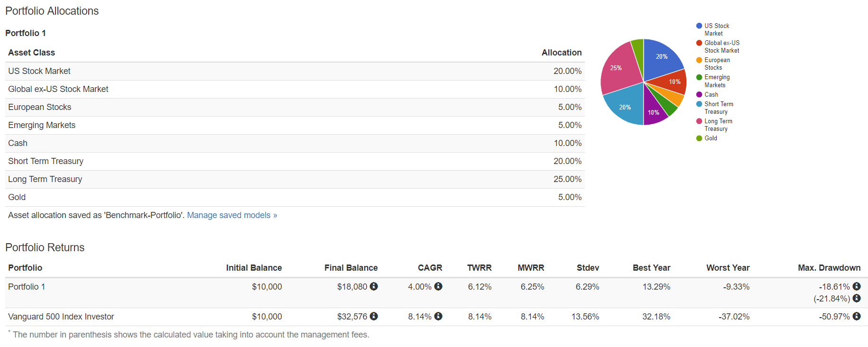Toggle Long Term Treasury legend entry
The width and height of the screenshot is (868, 347).
pyautogui.click(x=718, y=125)
